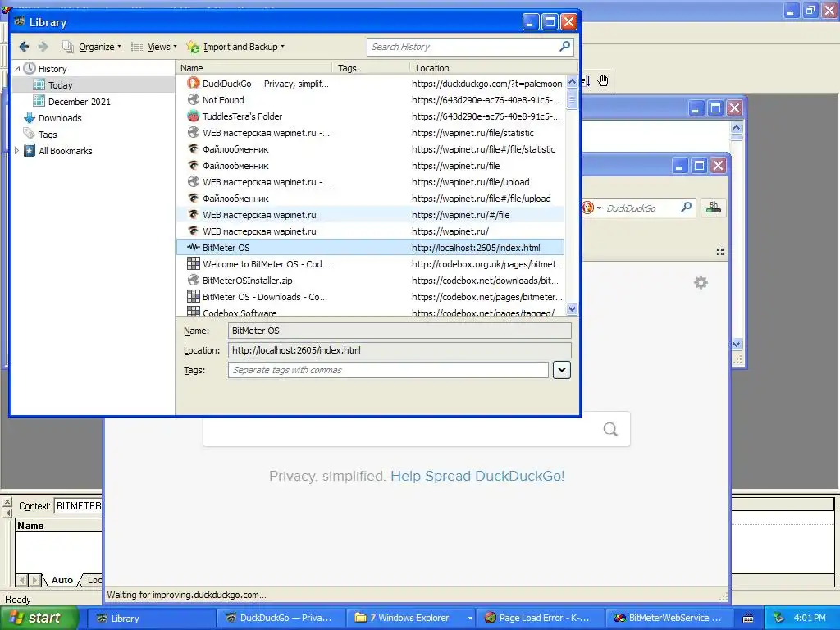Open the Import and Backup menu
840x630 pixels.
point(235,47)
